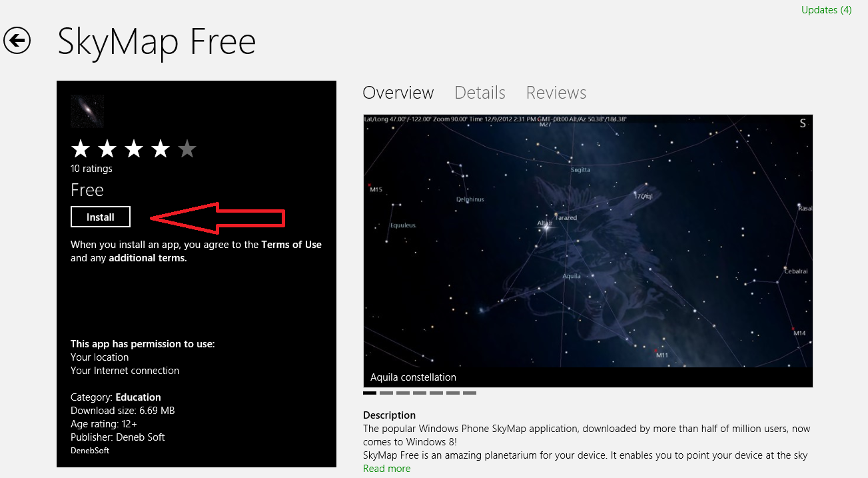Open Updates (4) link

826,10
